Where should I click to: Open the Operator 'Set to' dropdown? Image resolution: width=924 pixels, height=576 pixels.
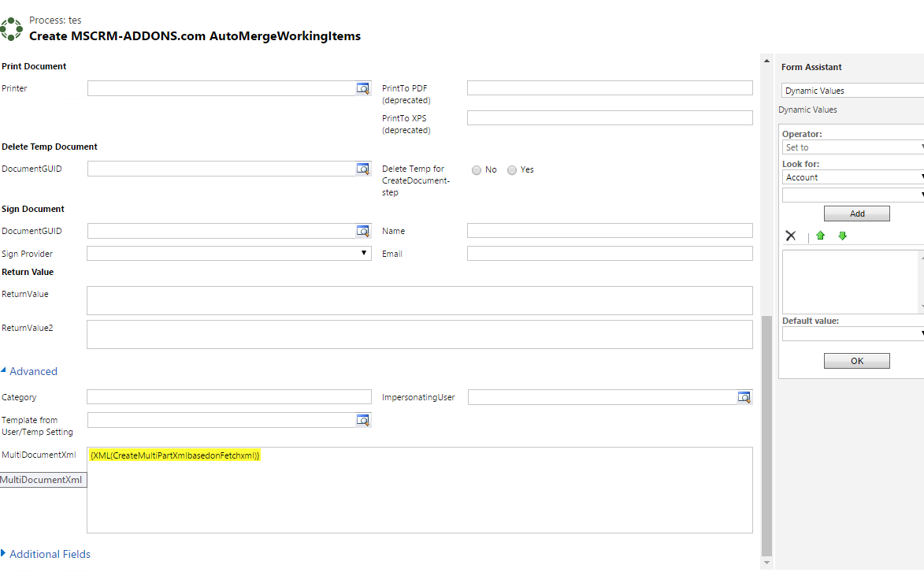pyautogui.click(x=852, y=147)
